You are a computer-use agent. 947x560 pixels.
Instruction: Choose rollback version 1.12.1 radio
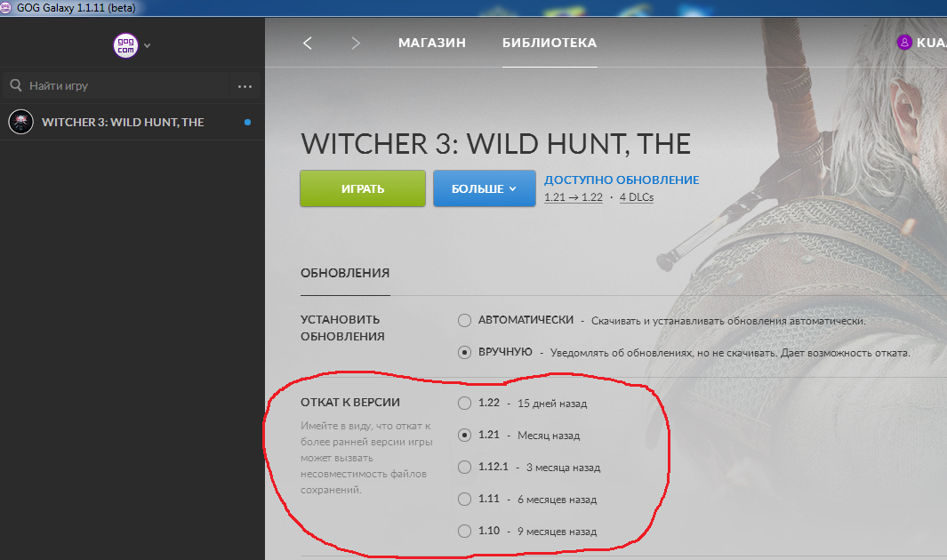[x=464, y=467]
